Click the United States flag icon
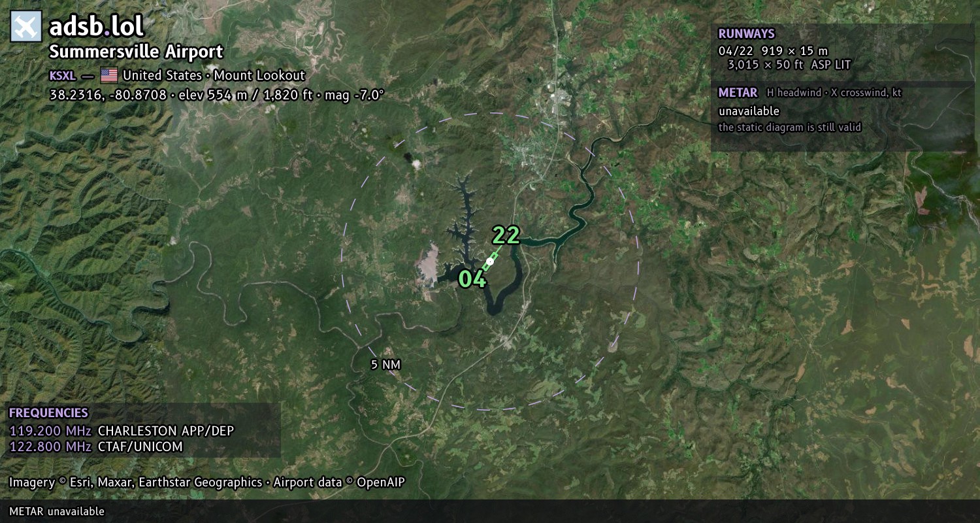 (x=108, y=75)
